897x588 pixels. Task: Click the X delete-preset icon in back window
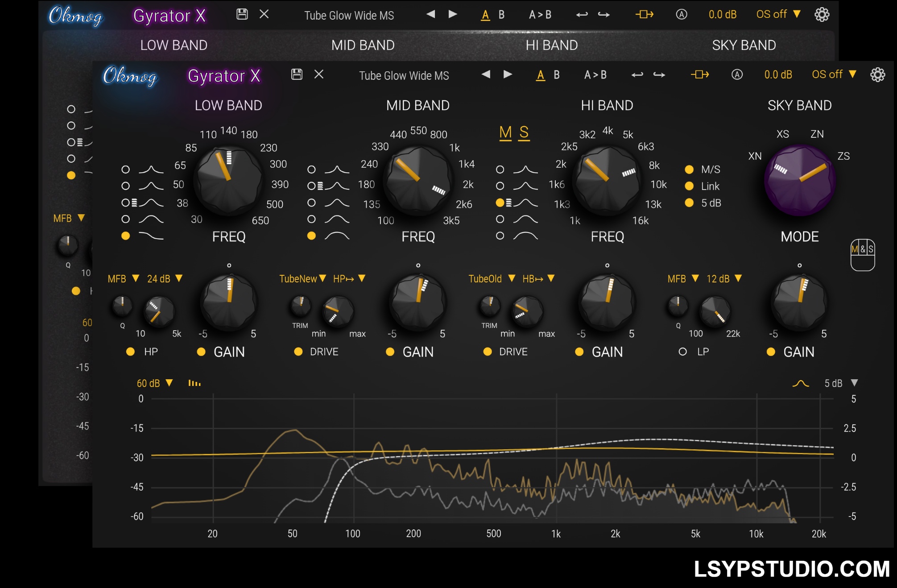pyautogui.click(x=264, y=14)
